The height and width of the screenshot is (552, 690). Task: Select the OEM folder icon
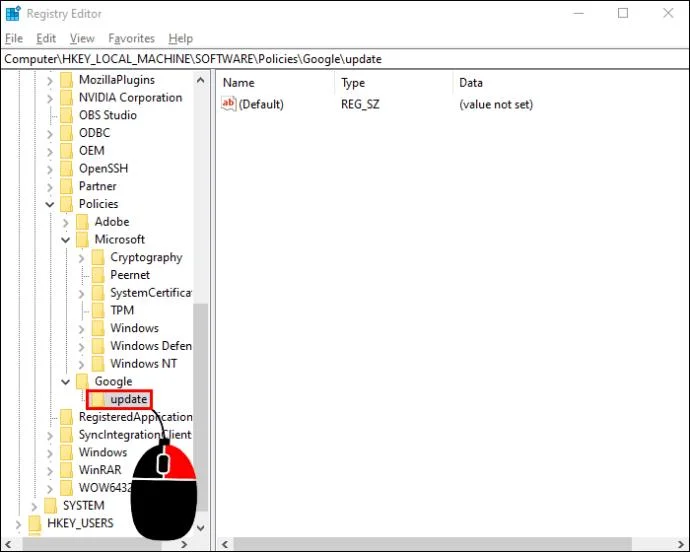click(66, 151)
